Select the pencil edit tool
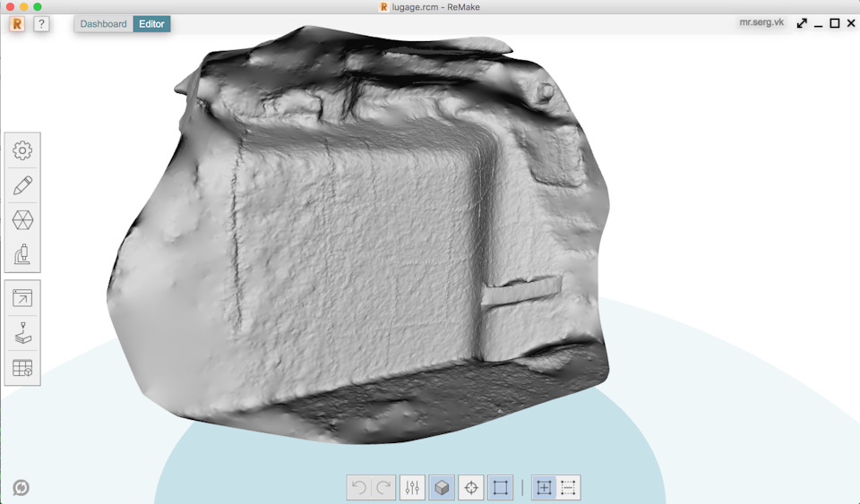 click(x=22, y=185)
